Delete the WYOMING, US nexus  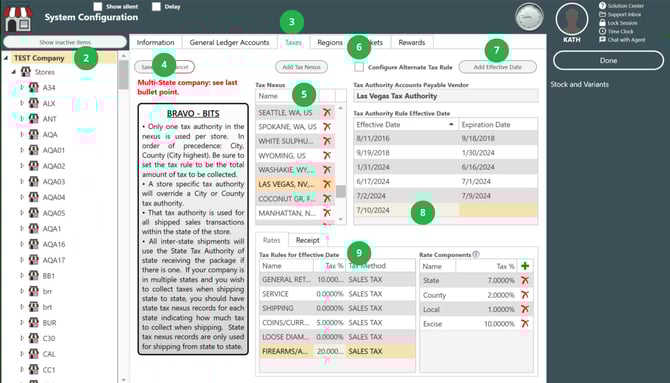(x=327, y=156)
